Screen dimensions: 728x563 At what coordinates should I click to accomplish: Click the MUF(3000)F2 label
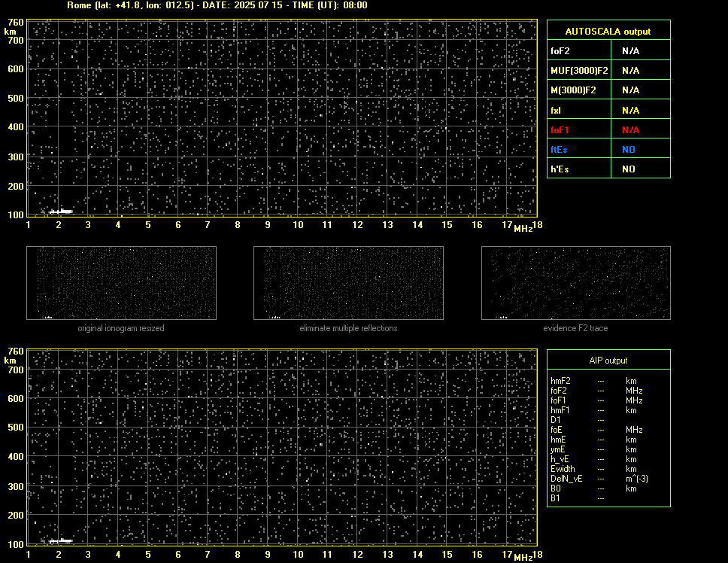(579, 71)
